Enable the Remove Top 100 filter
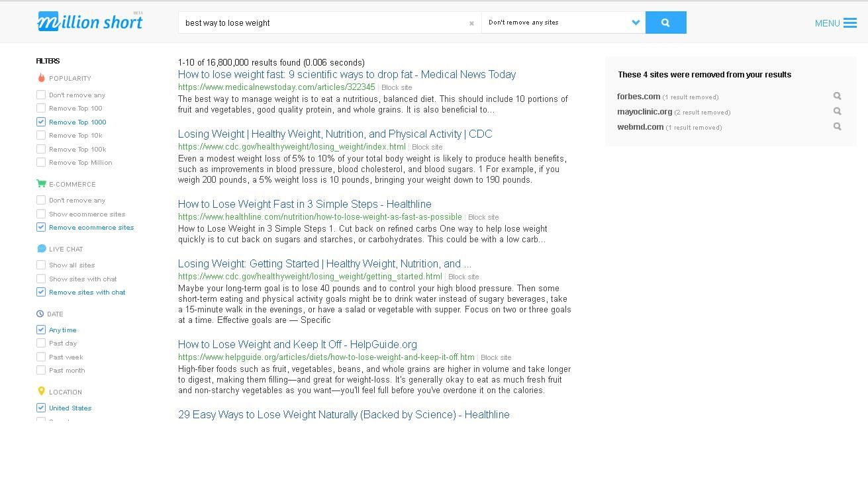Image resolution: width=868 pixels, height=503 pixels. coord(41,108)
